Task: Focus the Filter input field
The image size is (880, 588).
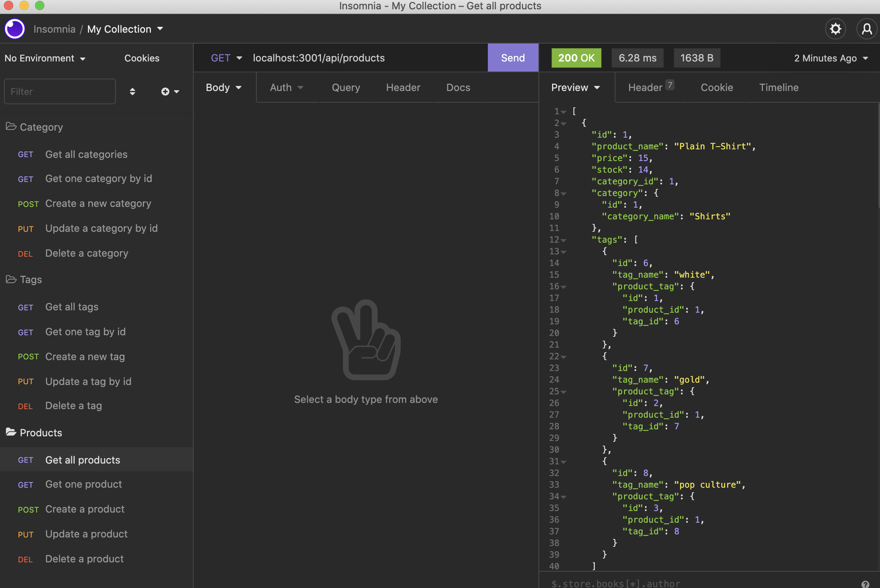Action: tap(60, 91)
